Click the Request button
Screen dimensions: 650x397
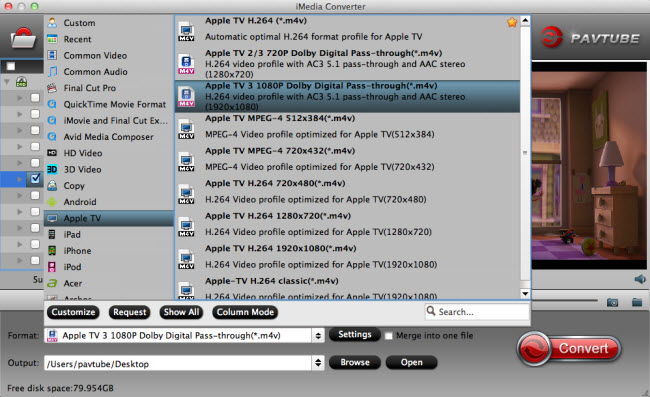[129, 312]
